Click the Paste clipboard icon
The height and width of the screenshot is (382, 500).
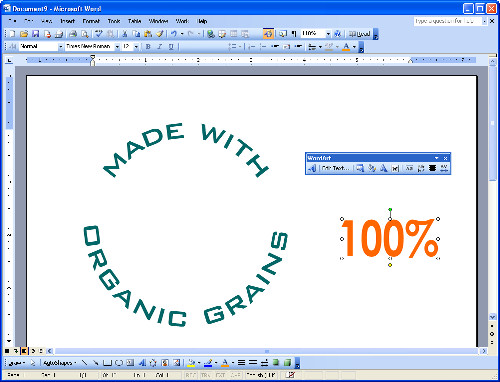148,34
